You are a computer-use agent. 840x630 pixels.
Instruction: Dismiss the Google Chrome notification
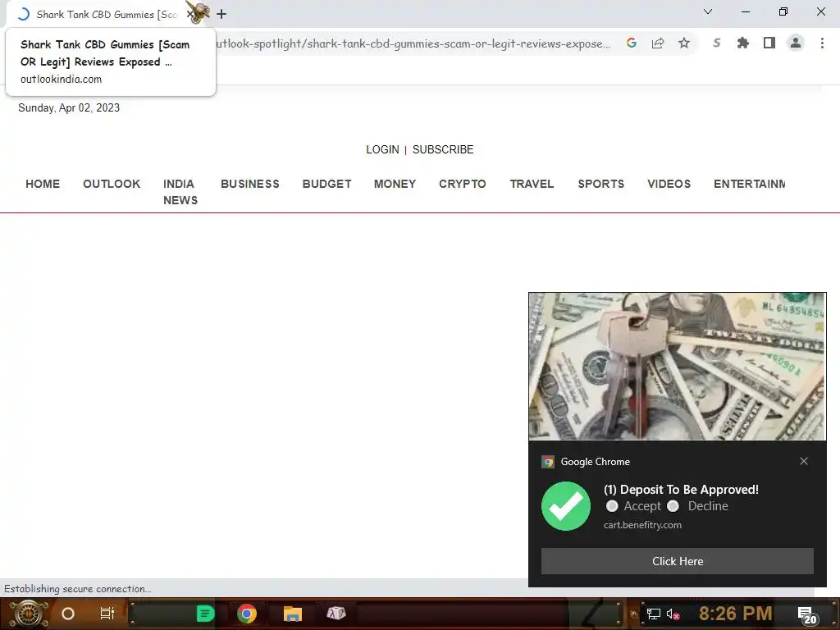[804, 461]
